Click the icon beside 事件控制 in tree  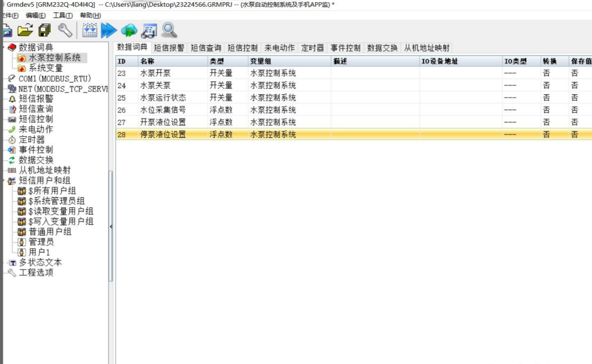tap(12, 150)
